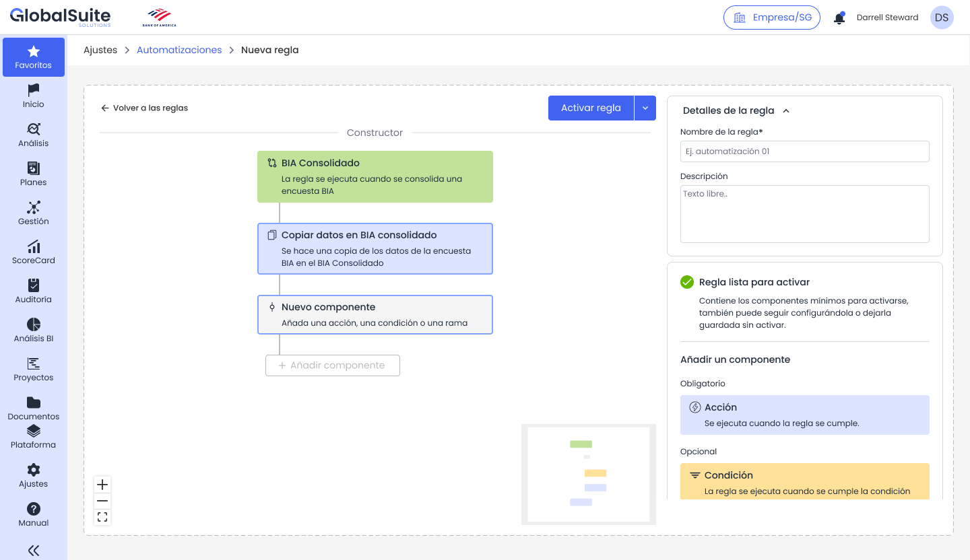Screen dimensions: 970x560
Task: Open Documentos folder icon
Action: point(34,403)
